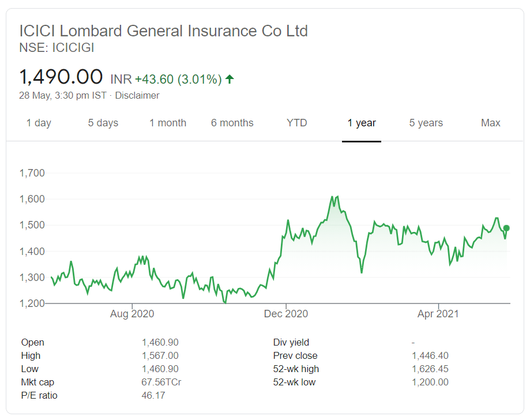
Task: Click the 52-wk high label
Action: (296, 369)
